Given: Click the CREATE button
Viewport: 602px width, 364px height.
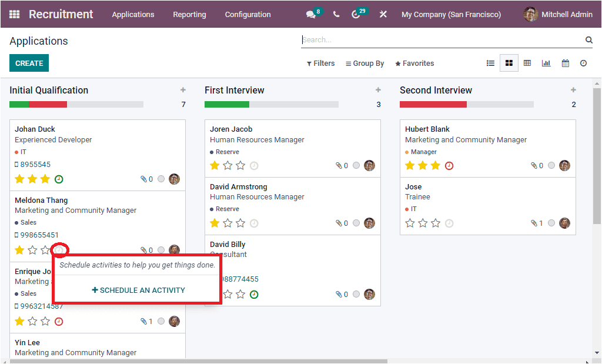Looking at the screenshot, I should click(x=29, y=63).
